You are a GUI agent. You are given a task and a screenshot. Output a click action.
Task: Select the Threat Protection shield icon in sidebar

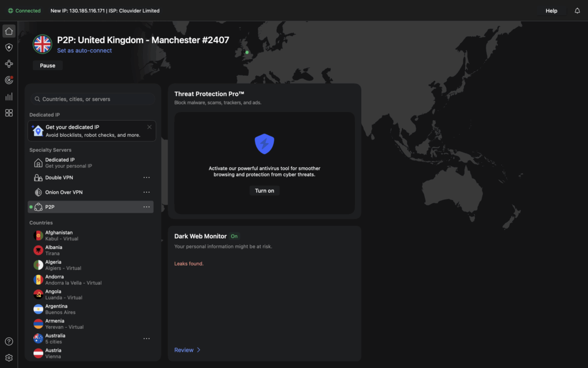tap(9, 47)
